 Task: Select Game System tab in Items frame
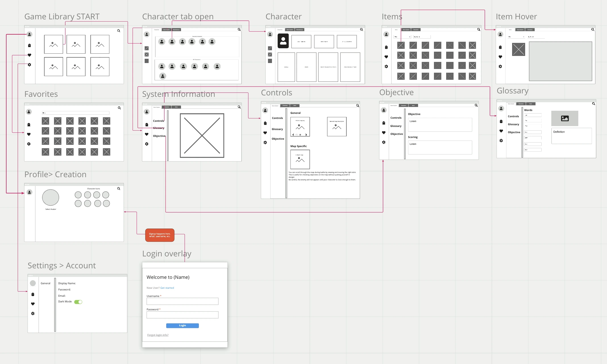tap(406, 30)
